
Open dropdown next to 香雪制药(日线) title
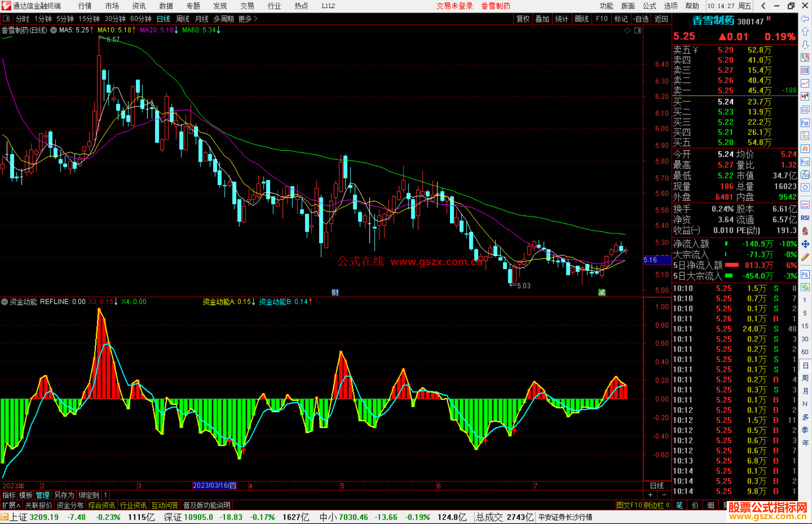(54, 30)
